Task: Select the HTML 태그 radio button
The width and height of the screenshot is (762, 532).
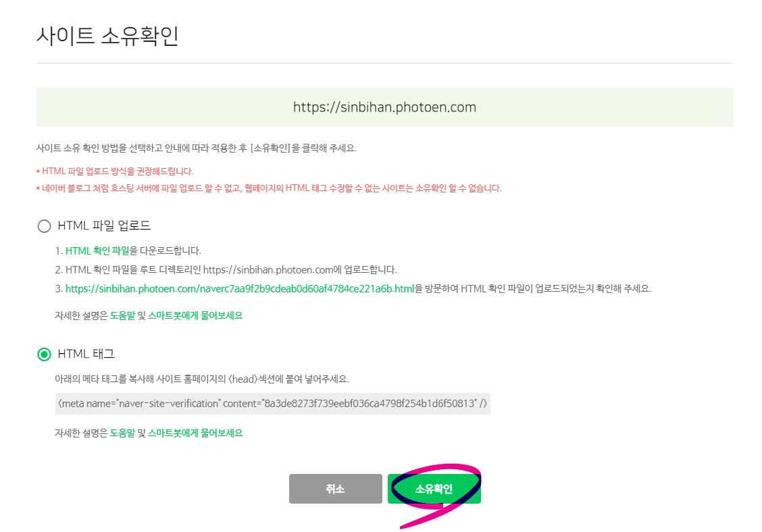Action: (x=44, y=354)
